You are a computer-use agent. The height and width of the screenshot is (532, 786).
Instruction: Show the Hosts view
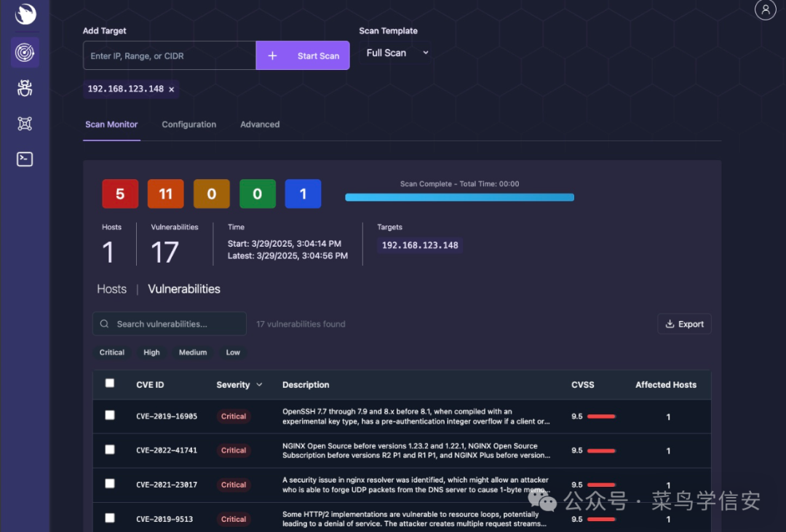(x=112, y=289)
